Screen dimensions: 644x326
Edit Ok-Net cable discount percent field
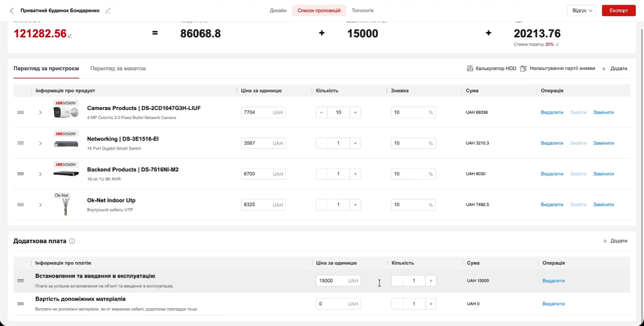tap(413, 204)
